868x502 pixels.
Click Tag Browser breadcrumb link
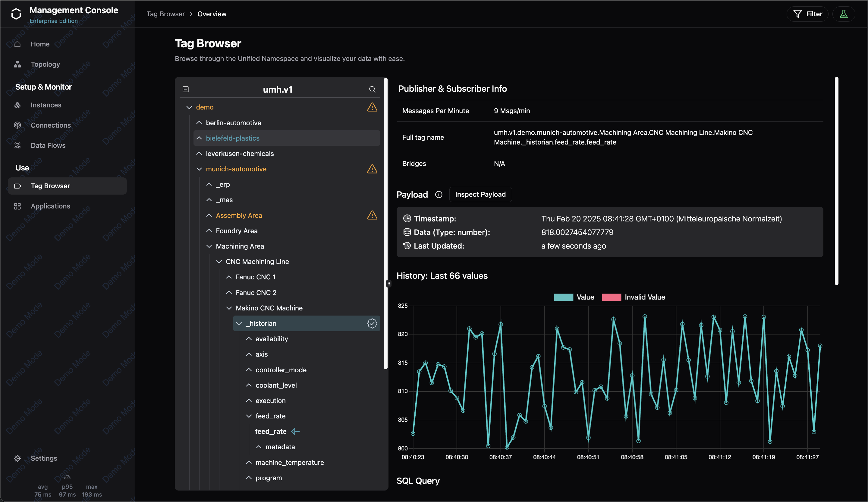pyautogui.click(x=166, y=14)
